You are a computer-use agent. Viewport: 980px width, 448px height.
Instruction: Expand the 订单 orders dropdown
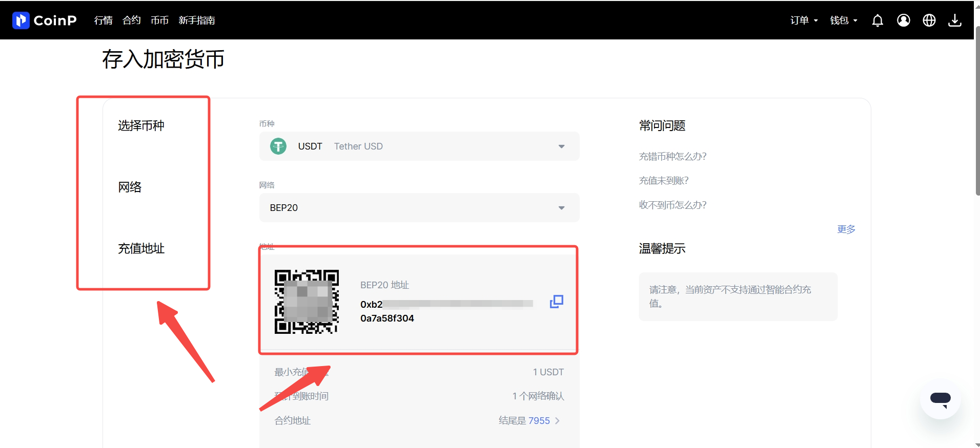click(x=804, y=20)
